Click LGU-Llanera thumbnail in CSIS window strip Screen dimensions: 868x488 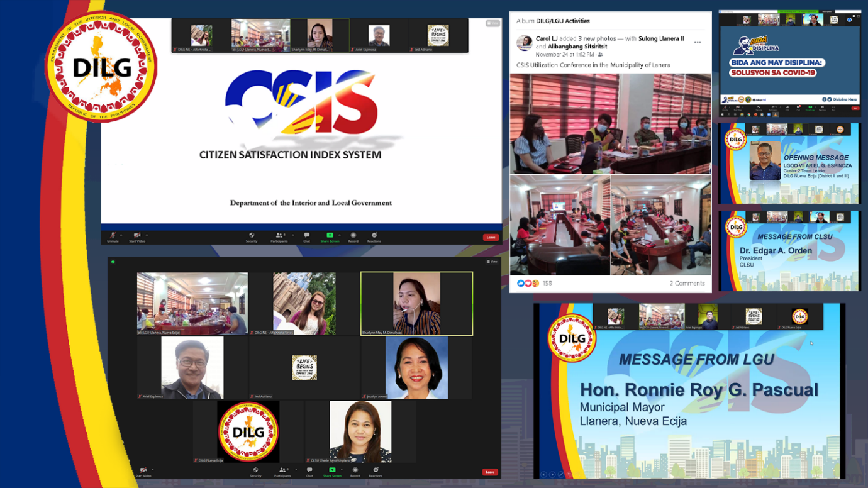point(260,35)
